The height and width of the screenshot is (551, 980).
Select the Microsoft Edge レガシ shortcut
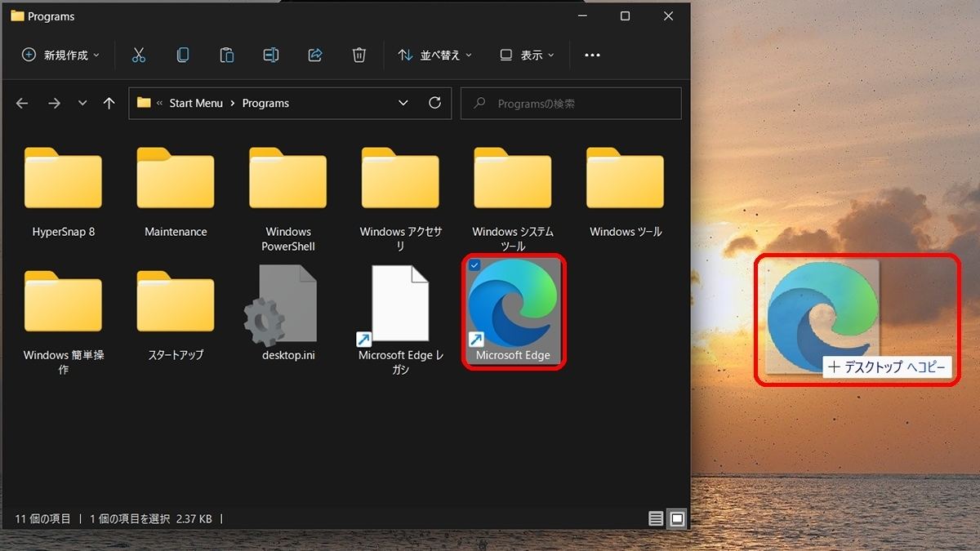click(x=401, y=321)
